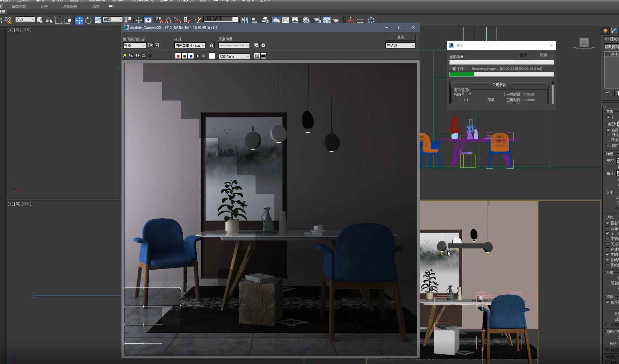The height and width of the screenshot is (364, 619).
Task: Print the rendered image icon
Action: pos(144,56)
